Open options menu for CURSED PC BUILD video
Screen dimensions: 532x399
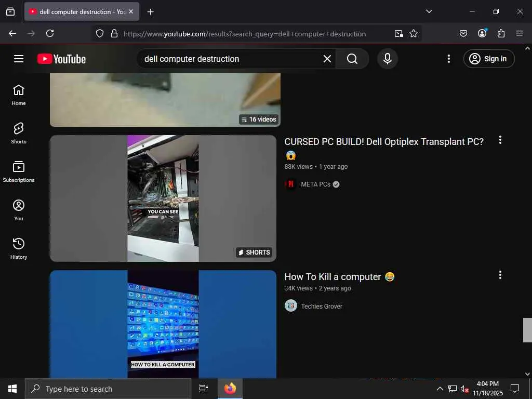[x=500, y=140]
